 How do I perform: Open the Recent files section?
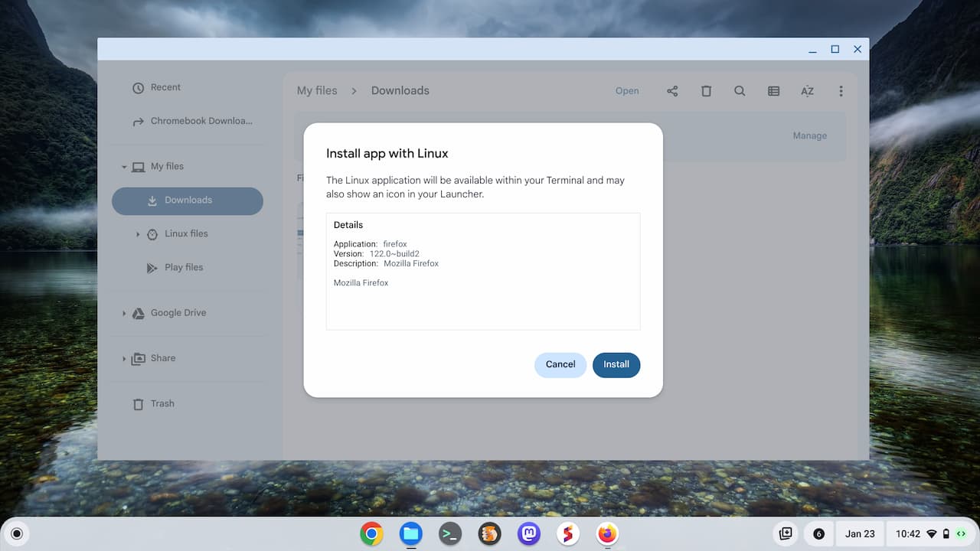(165, 87)
